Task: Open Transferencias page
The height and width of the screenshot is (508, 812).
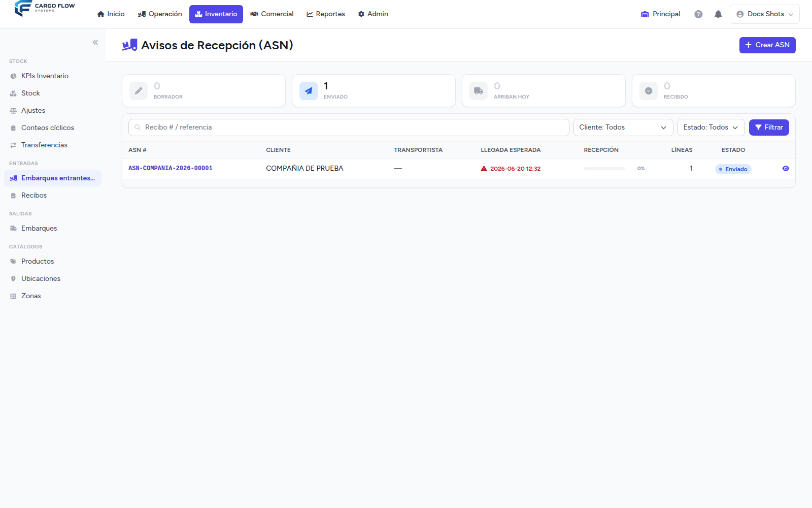Action: (x=53, y=145)
